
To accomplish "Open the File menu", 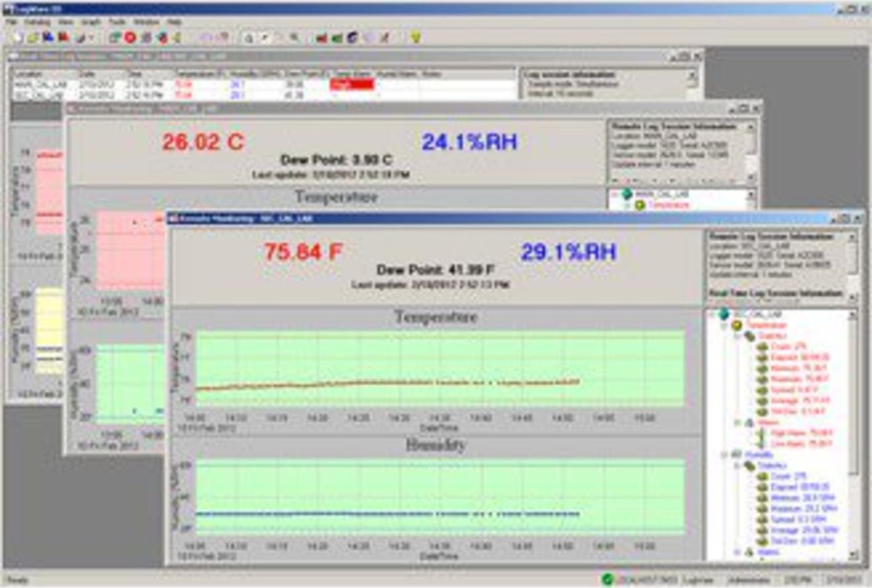I will tap(12, 22).
